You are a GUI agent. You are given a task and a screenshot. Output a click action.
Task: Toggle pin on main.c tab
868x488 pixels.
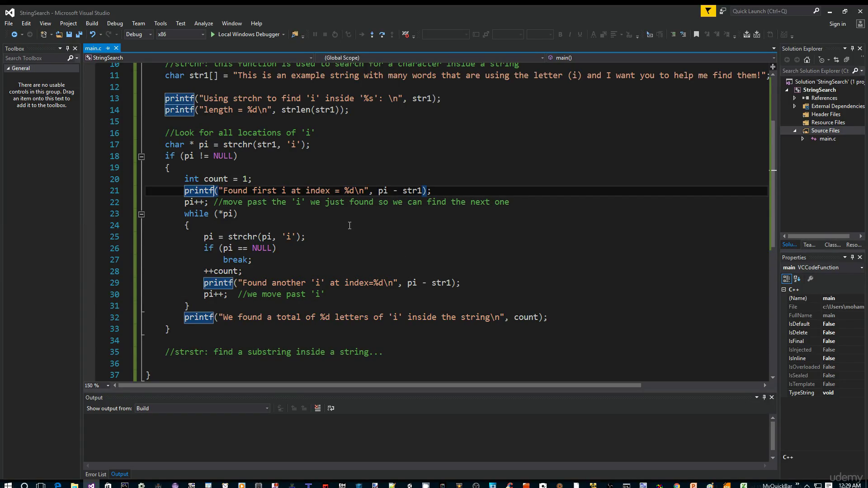click(108, 48)
